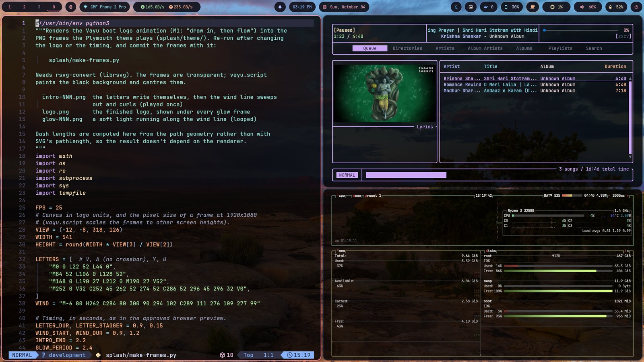Select the Andaaz e Karam queue row
Screen dimensions: 644x362
[535, 90]
